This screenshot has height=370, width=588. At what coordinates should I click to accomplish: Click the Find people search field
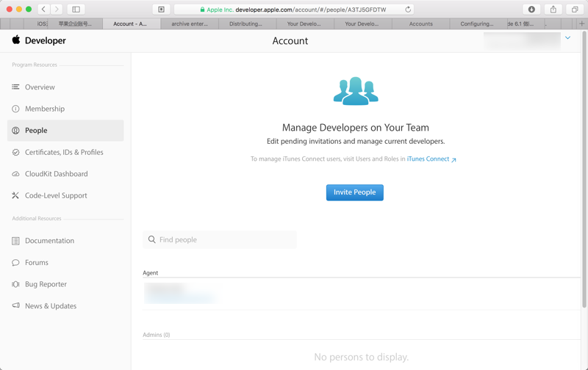click(x=220, y=239)
